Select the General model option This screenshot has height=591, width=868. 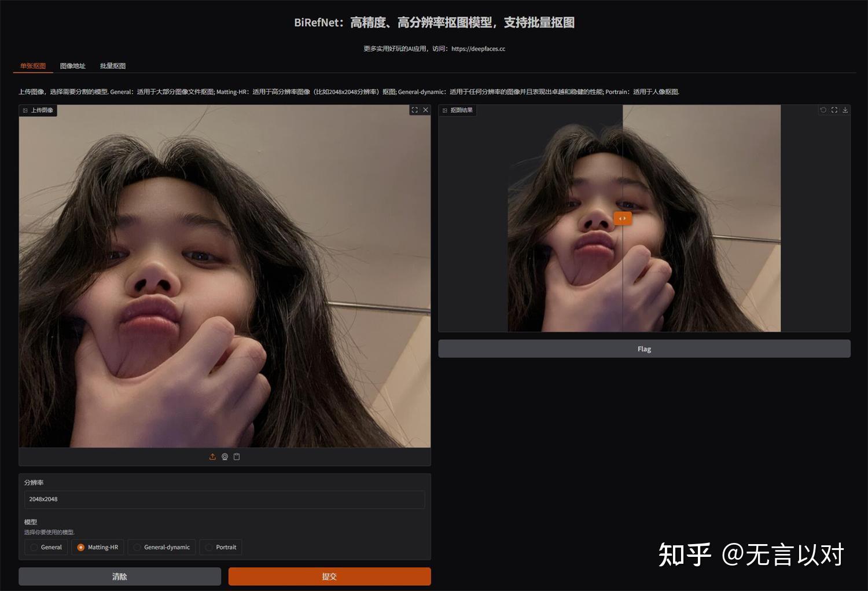(x=34, y=547)
